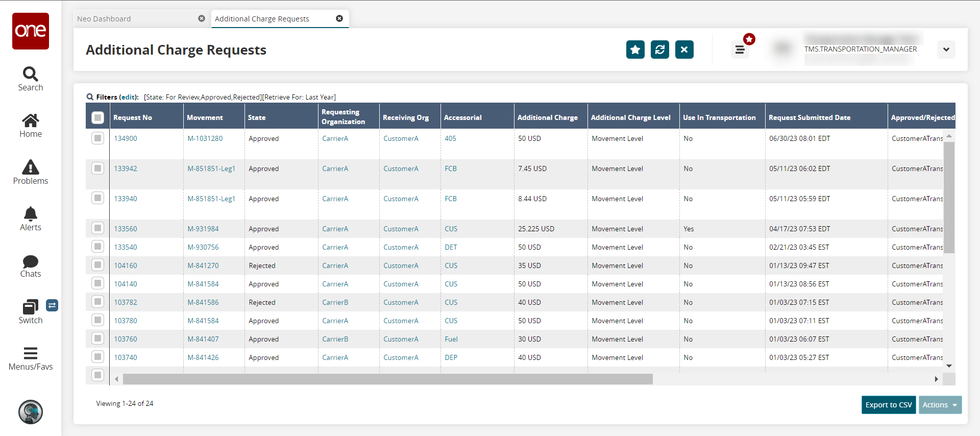Click horizontal scrollbar right arrow

tap(936, 379)
